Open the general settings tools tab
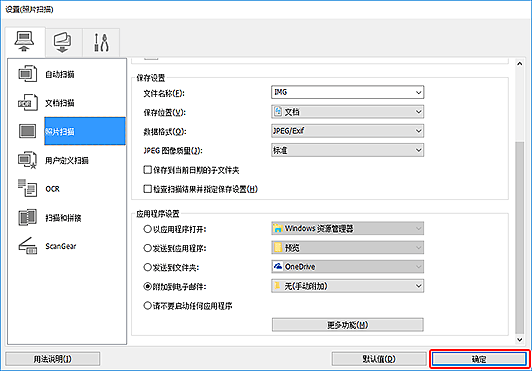Image resolution: width=532 pixels, height=371 pixels. (x=101, y=42)
